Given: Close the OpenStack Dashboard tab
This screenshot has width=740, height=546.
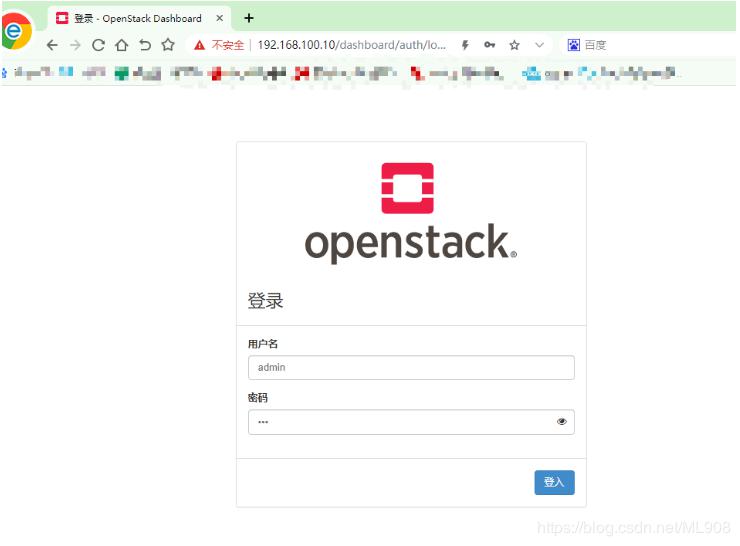Looking at the screenshot, I should click(219, 18).
